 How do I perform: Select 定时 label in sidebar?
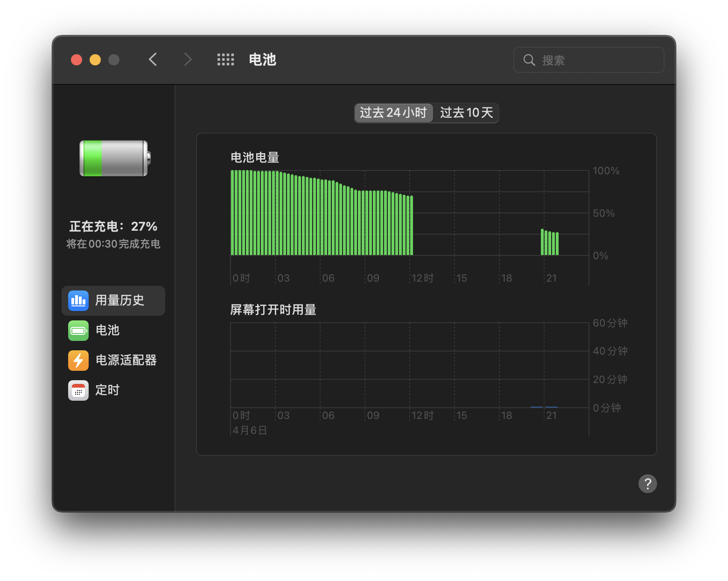(x=107, y=390)
